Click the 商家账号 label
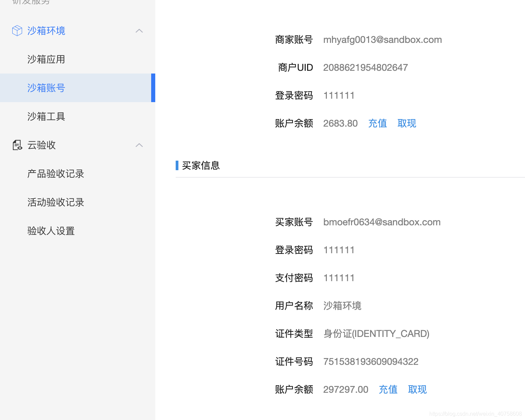 click(294, 40)
